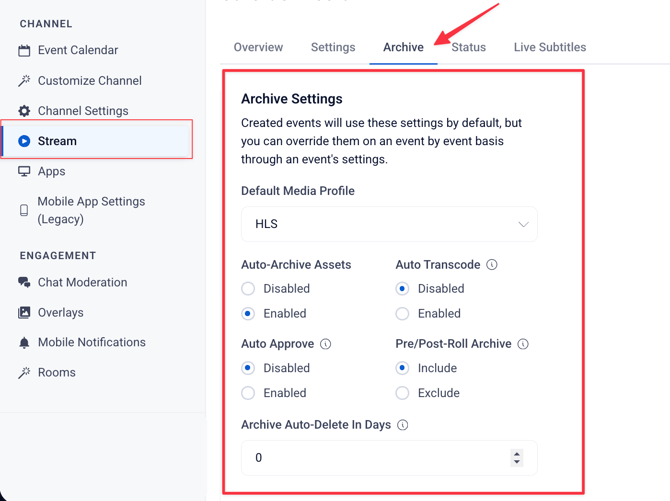Click the Overlays image icon
Screen dimensions: 670x501
pos(24,312)
